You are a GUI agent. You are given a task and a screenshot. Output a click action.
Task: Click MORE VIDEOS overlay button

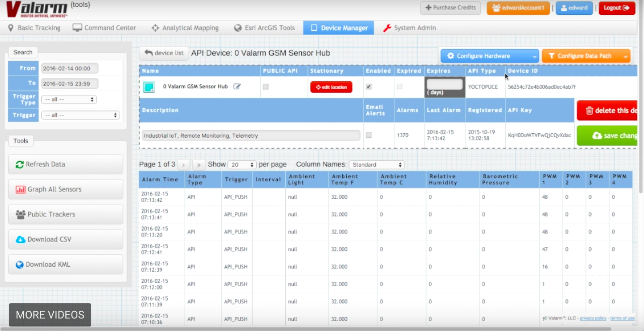pyautogui.click(x=50, y=315)
